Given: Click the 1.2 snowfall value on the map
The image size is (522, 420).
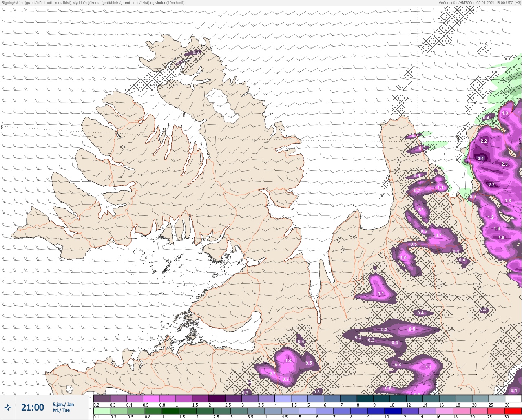Looking at the screenshot, I should click(491, 217).
